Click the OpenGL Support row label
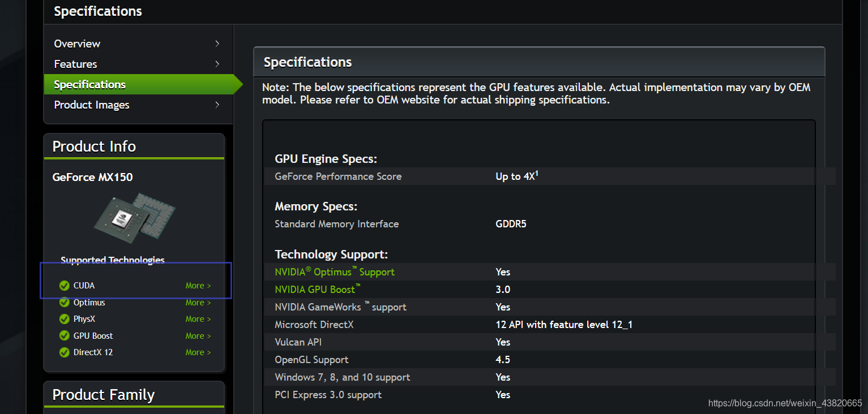The width and height of the screenshot is (868, 414). point(311,360)
